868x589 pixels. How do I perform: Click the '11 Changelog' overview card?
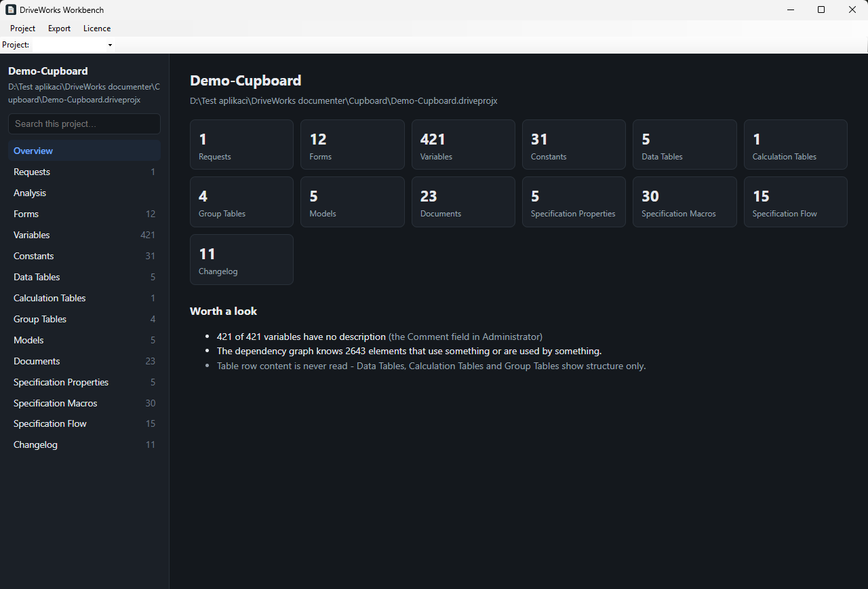pyautogui.click(x=241, y=259)
